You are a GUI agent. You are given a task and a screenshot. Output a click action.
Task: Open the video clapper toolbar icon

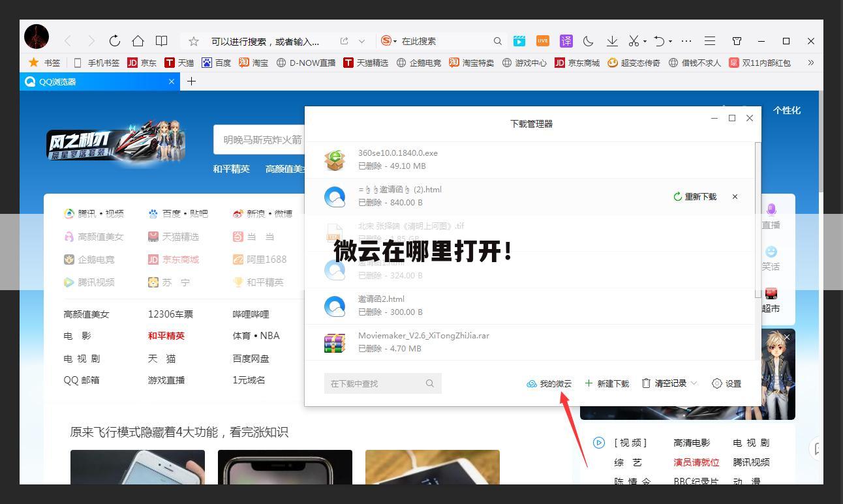[x=519, y=41]
